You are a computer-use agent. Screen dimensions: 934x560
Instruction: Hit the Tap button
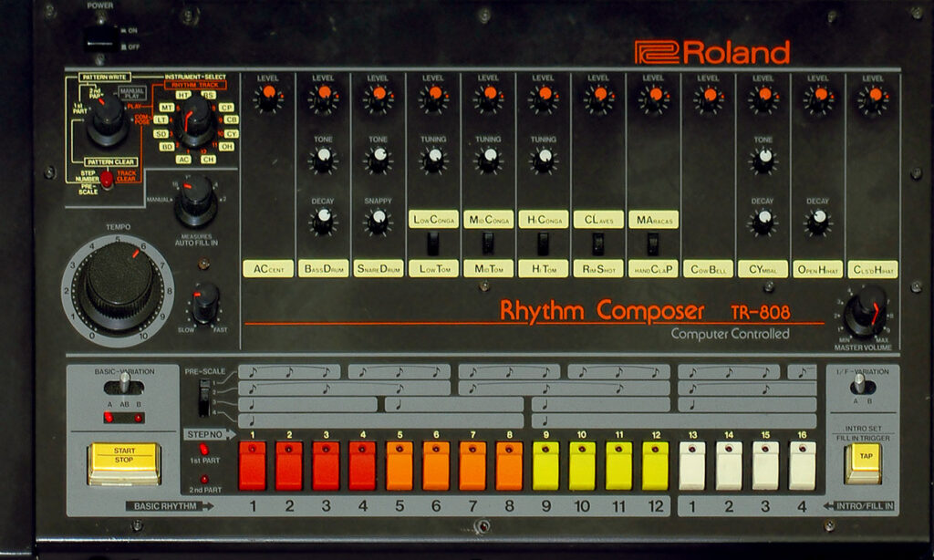863,463
